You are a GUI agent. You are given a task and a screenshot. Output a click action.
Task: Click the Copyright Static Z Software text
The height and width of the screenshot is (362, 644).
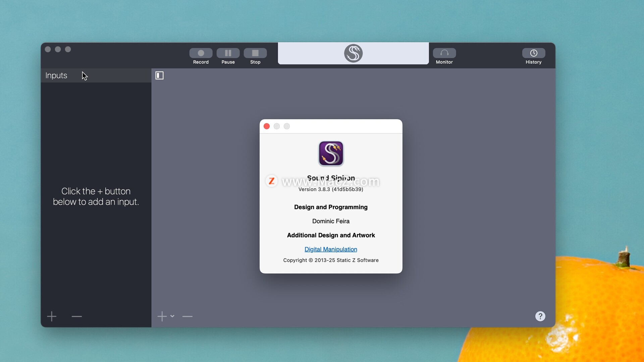[331, 260]
